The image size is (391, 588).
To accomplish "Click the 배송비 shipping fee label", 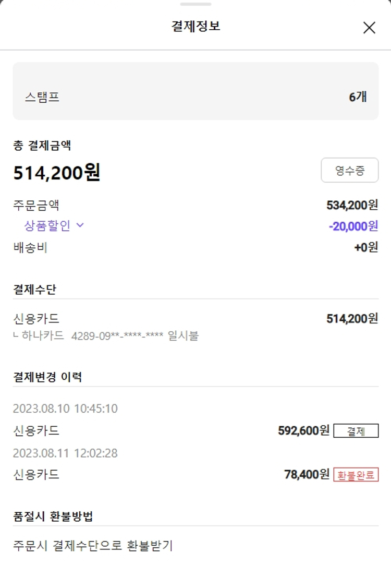I will (30, 247).
